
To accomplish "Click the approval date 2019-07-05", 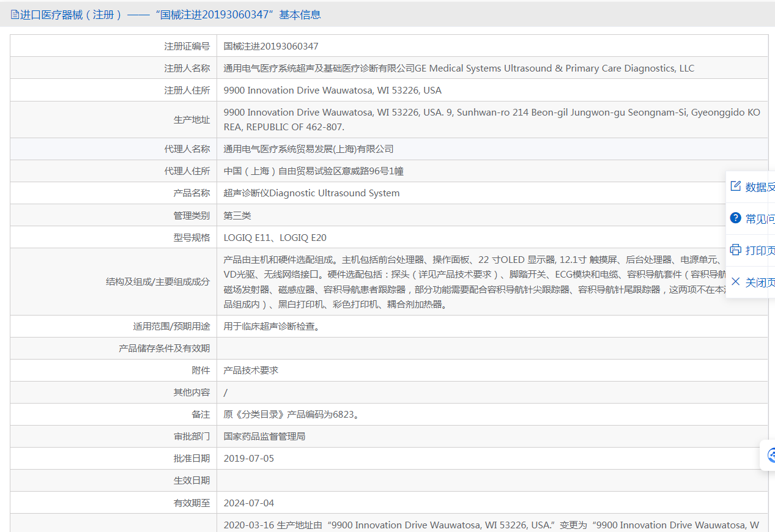I will tap(249, 459).
